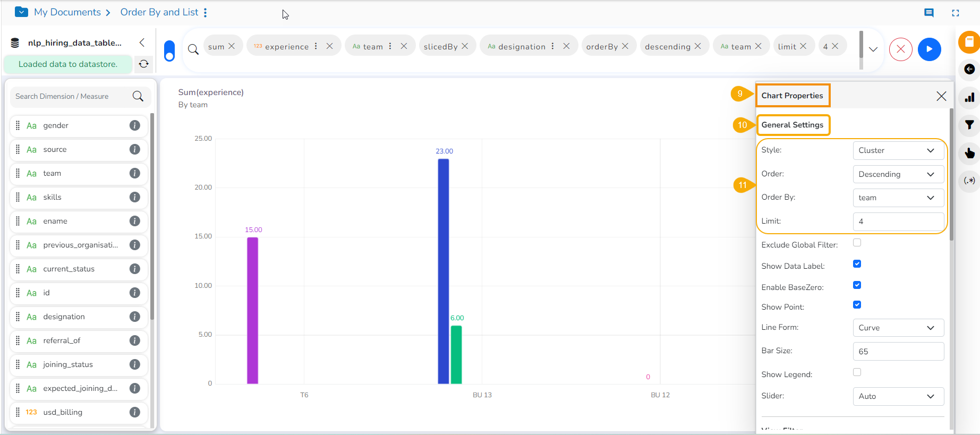Open the My Documents breadcrumb link
The height and width of the screenshot is (435, 980).
tap(67, 12)
